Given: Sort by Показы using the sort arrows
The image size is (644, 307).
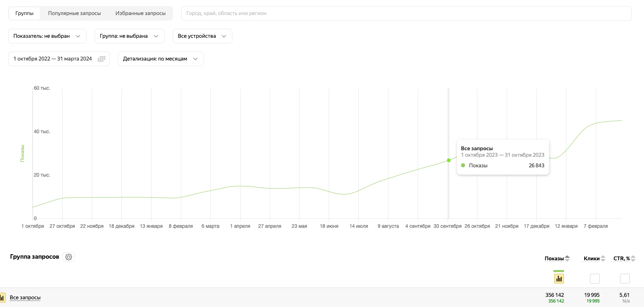Looking at the screenshot, I should point(567,258).
